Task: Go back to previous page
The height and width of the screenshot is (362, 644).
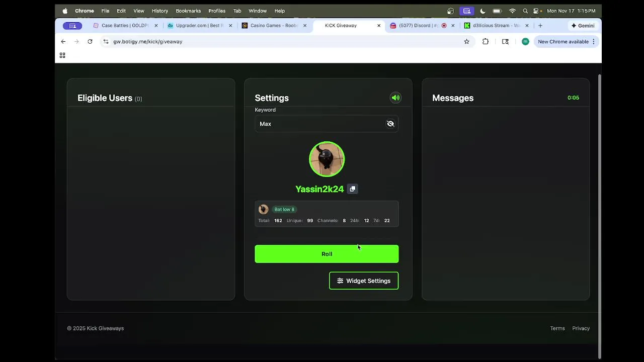Action: (x=63, y=42)
